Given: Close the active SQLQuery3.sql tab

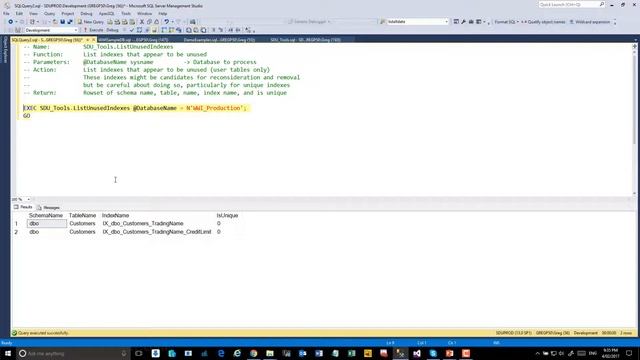Looking at the screenshot, I should [x=93, y=40].
